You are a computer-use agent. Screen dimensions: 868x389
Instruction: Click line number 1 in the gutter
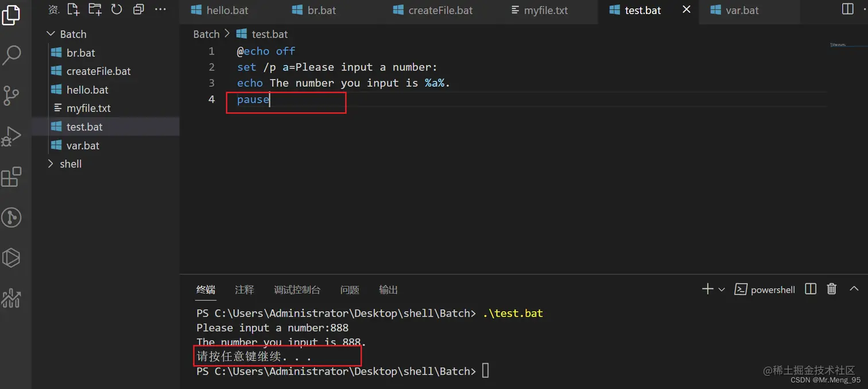[x=211, y=51]
